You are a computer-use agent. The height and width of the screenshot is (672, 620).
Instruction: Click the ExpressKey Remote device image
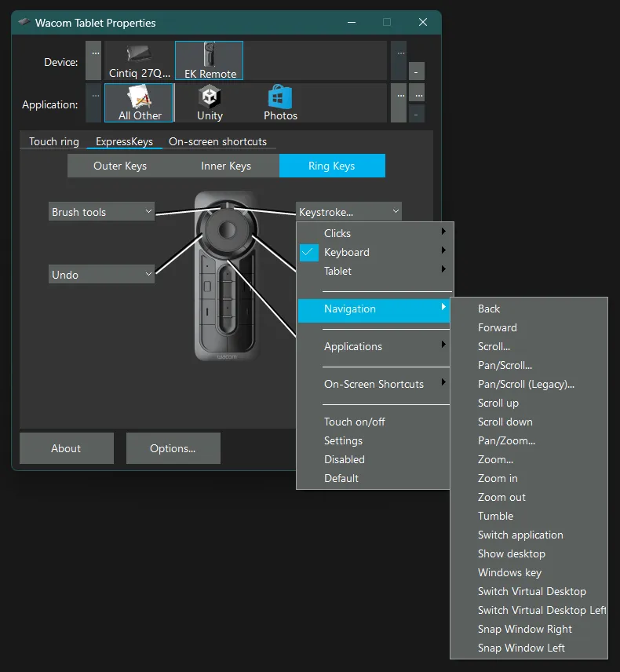pos(227,276)
